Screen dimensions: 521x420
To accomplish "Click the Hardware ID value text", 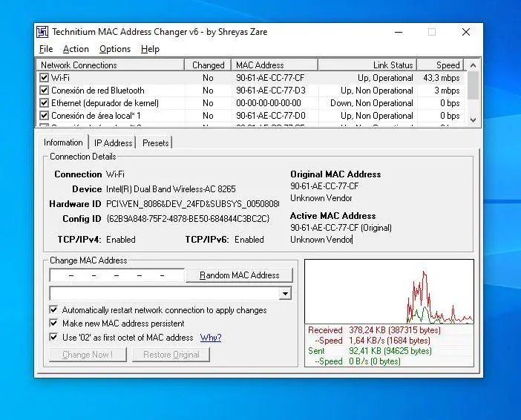I will [x=193, y=203].
